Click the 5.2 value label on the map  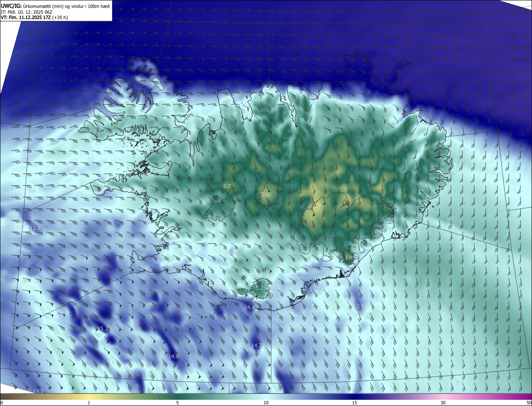click(x=259, y=288)
